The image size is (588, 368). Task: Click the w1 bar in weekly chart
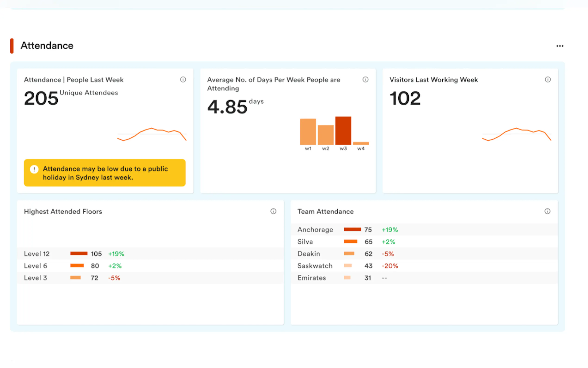coord(308,132)
